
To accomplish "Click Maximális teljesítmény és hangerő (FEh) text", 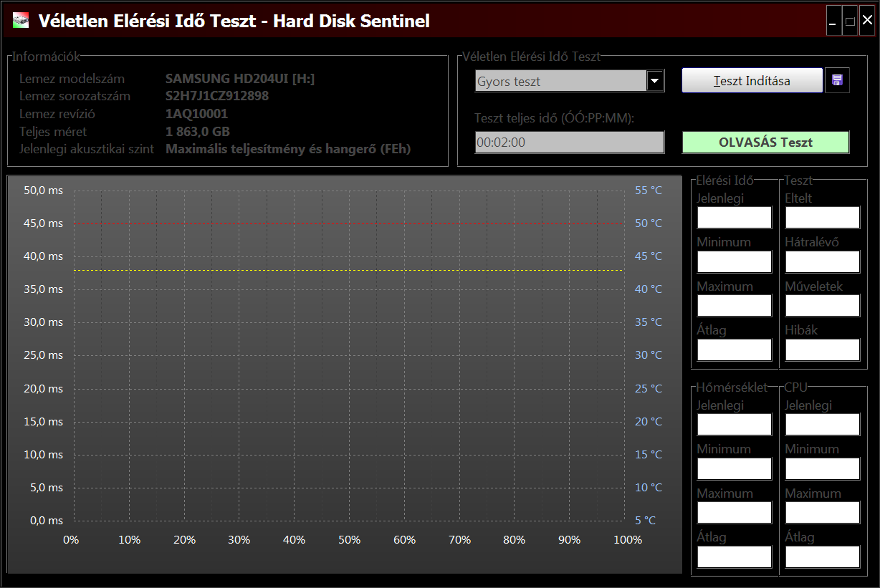I will point(288,149).
